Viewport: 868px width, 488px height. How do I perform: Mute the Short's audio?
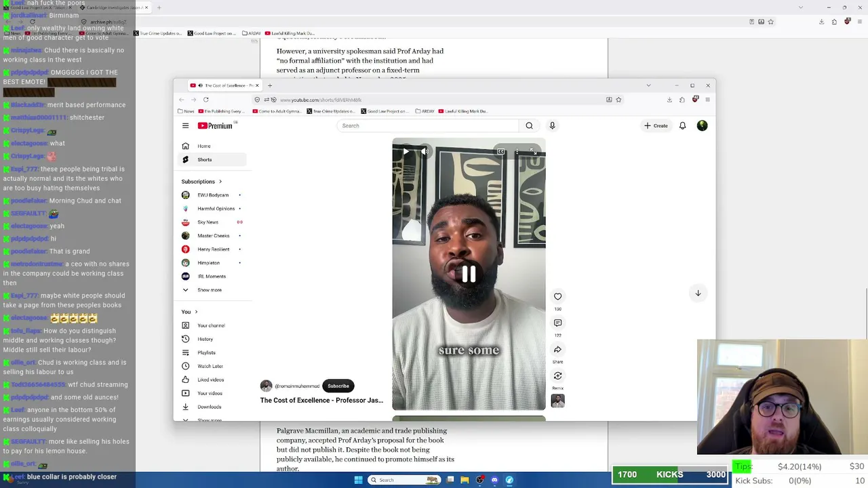point(425,151)
